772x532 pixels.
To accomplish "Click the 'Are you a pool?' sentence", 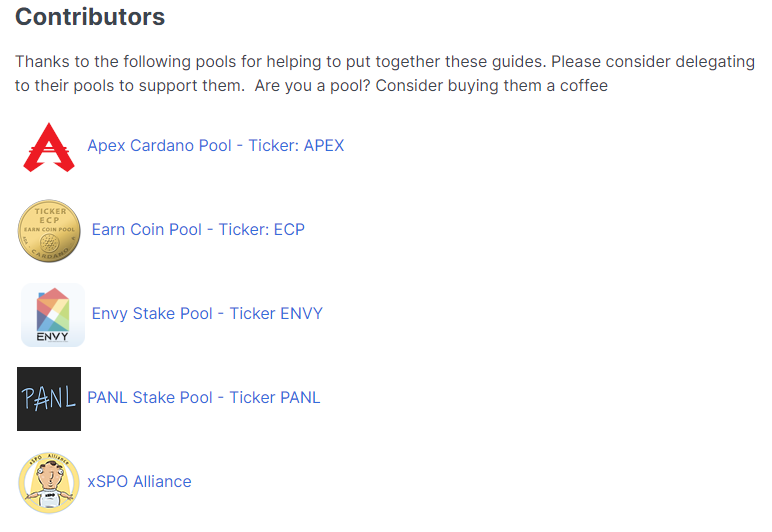I will pos(312,86).
